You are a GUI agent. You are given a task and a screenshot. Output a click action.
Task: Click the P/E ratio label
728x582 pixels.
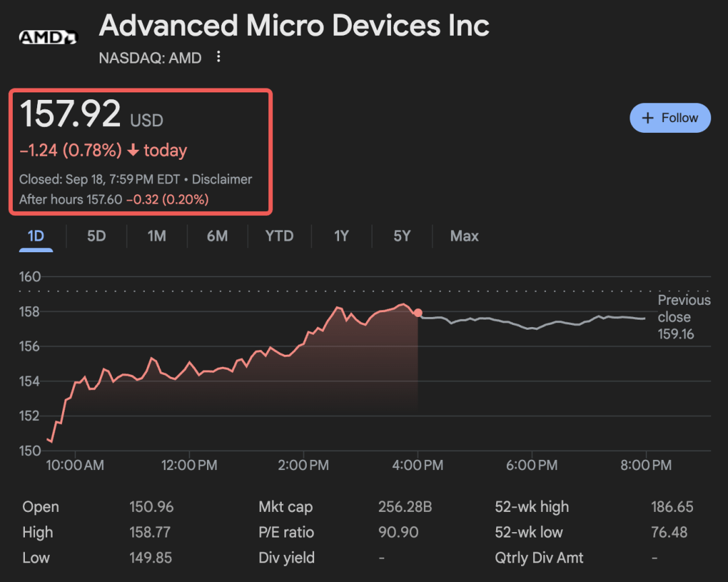point(286,532)
